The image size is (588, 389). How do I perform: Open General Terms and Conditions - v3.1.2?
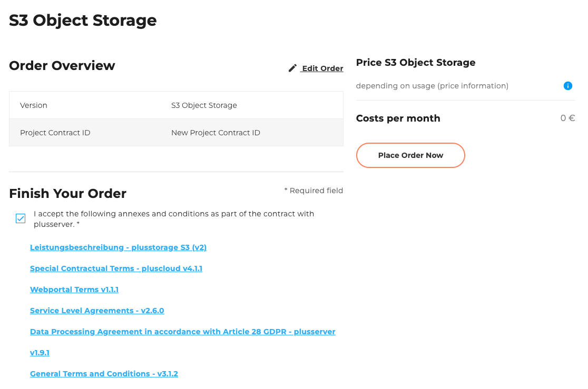click(x=104, y=373)
